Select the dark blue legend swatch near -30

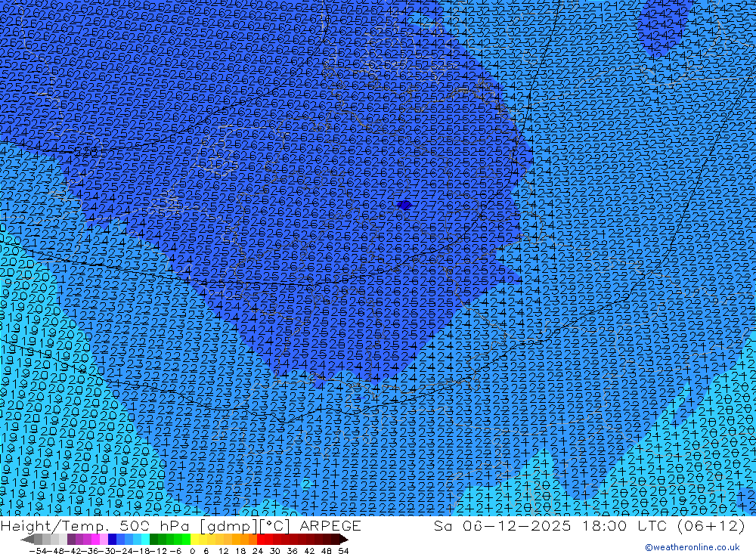(112, 539)
